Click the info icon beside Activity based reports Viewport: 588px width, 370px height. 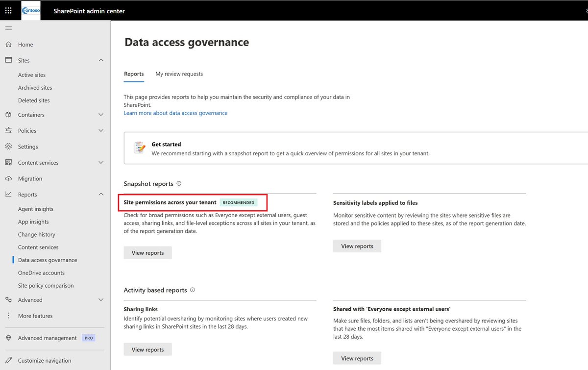(x=193, y=290)
